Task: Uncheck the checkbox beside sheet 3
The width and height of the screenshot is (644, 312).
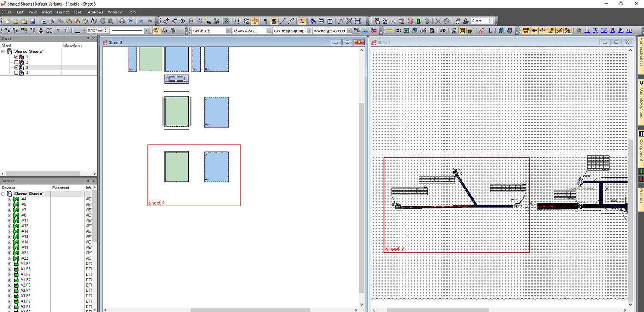Action: tap(16, 67)
